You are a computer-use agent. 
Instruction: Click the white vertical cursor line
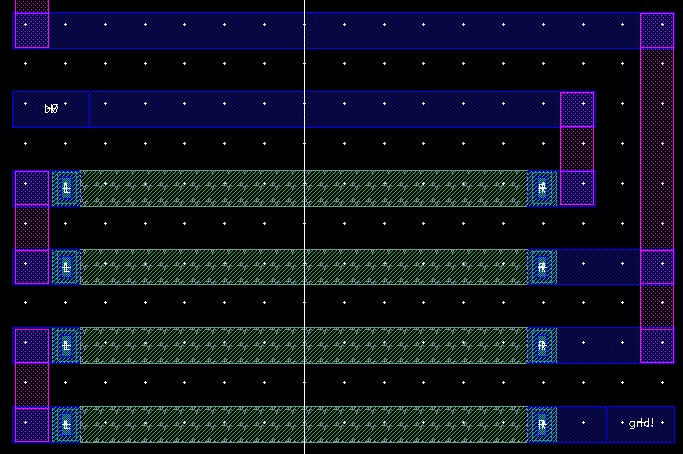[x=304, y=227]
